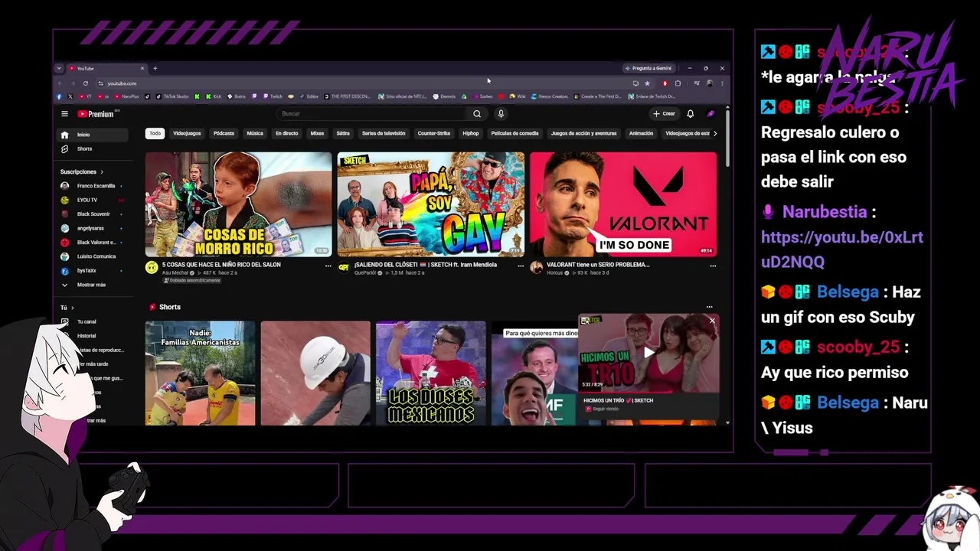Screen dimensions: 980x551
Task: Select the Todo filter chip
Action: click(x=155, y=133)
